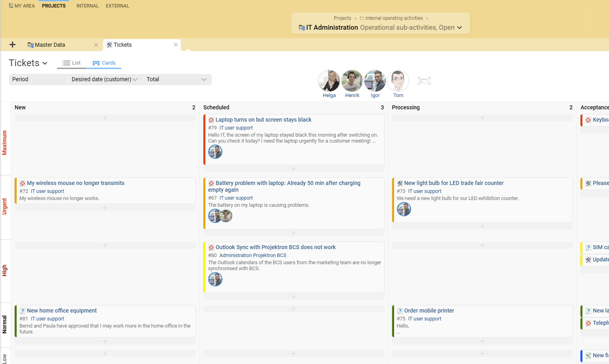Click the MY AREA building icon
This screenshot has height=364, width=609.
pyautogui.click(x=11, y=6)
